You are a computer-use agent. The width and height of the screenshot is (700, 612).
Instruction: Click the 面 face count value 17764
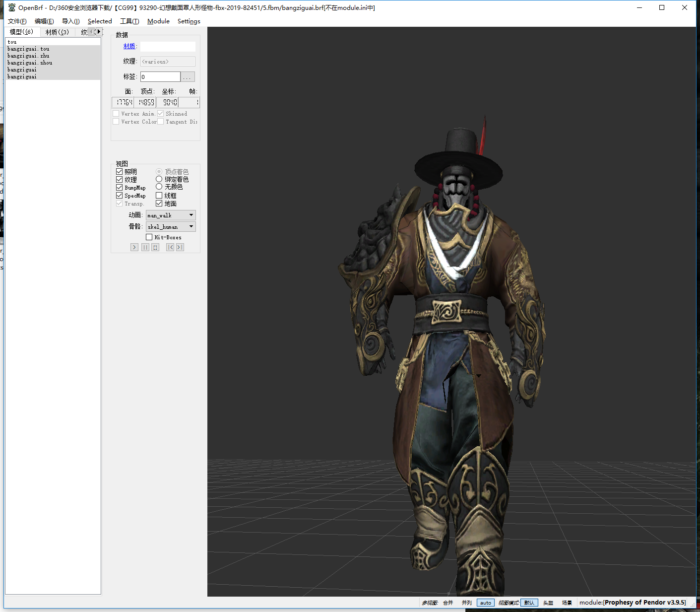(x=123, y=102)
